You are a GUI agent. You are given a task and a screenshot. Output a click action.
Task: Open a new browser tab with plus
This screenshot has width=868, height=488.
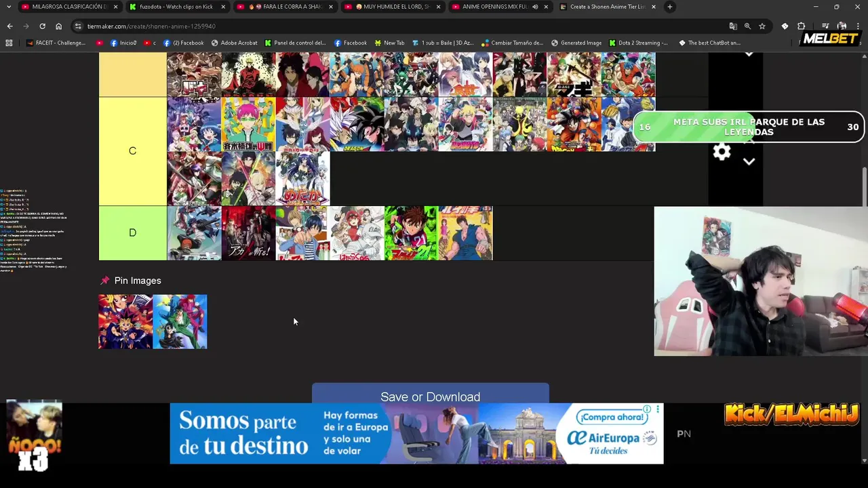[669, 7]
